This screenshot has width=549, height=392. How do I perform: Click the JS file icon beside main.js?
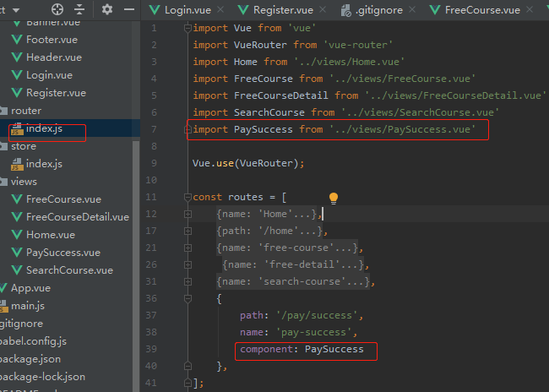(4, 306)
